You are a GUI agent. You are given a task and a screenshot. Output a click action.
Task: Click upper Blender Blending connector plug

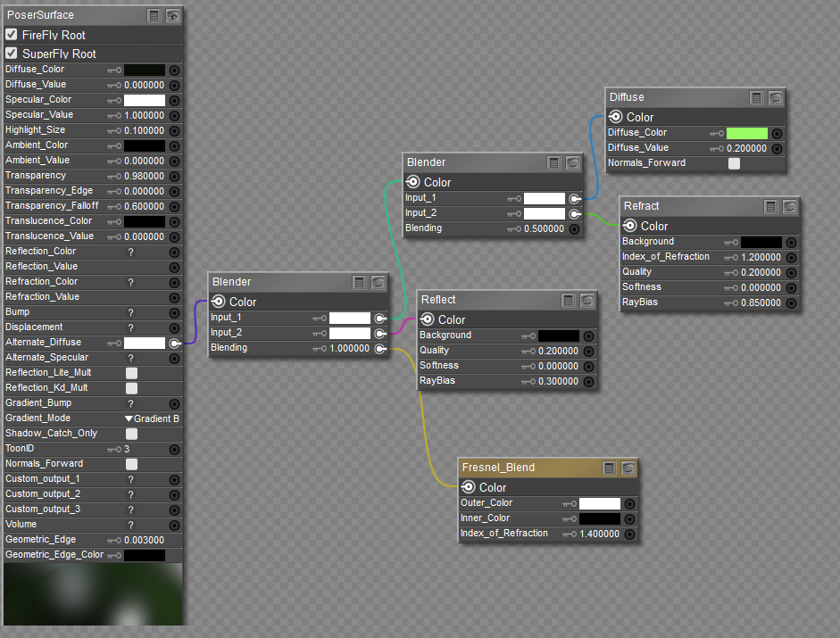(574, 229)
